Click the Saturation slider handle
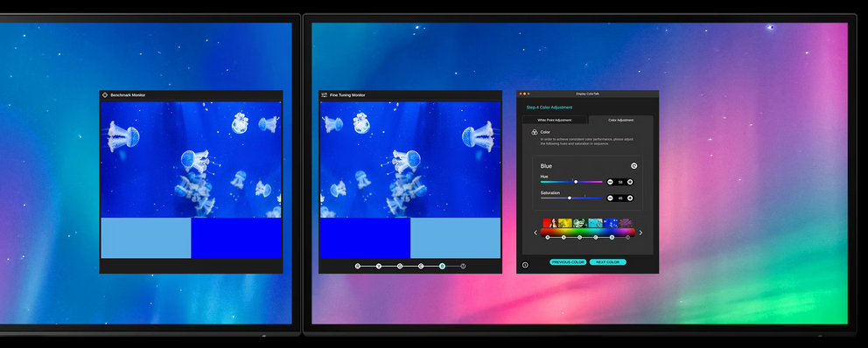The height and width of the screenshot is (348, 868). (x=570, y=198)
